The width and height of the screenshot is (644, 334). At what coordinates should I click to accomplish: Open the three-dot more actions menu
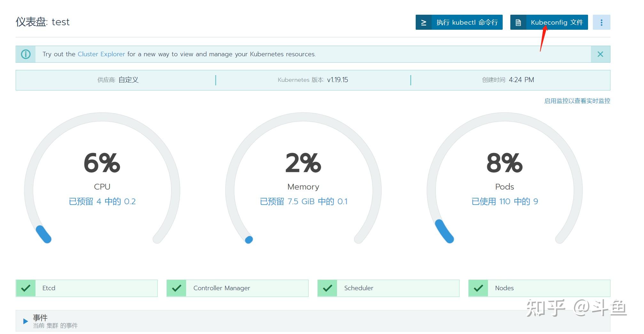(601, 22)
